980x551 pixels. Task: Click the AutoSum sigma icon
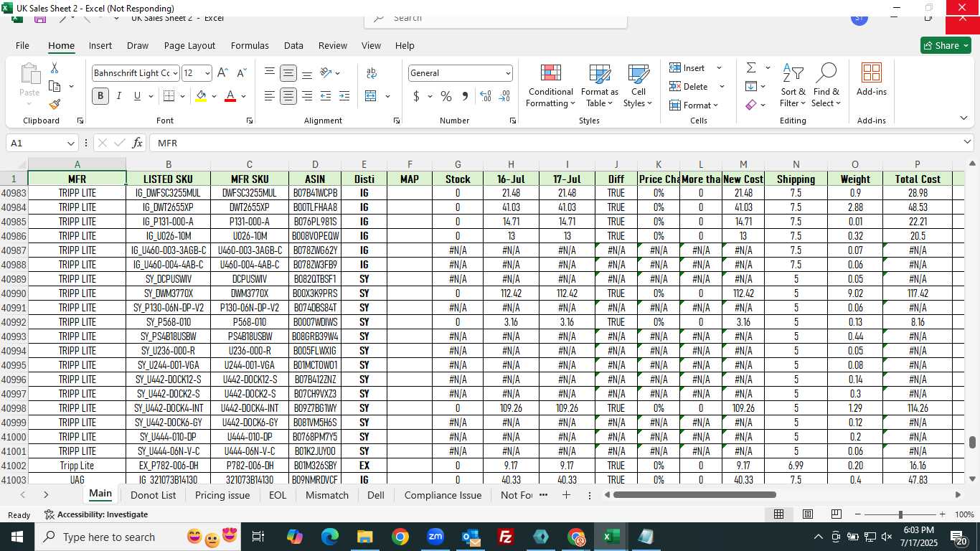[751, 68]
